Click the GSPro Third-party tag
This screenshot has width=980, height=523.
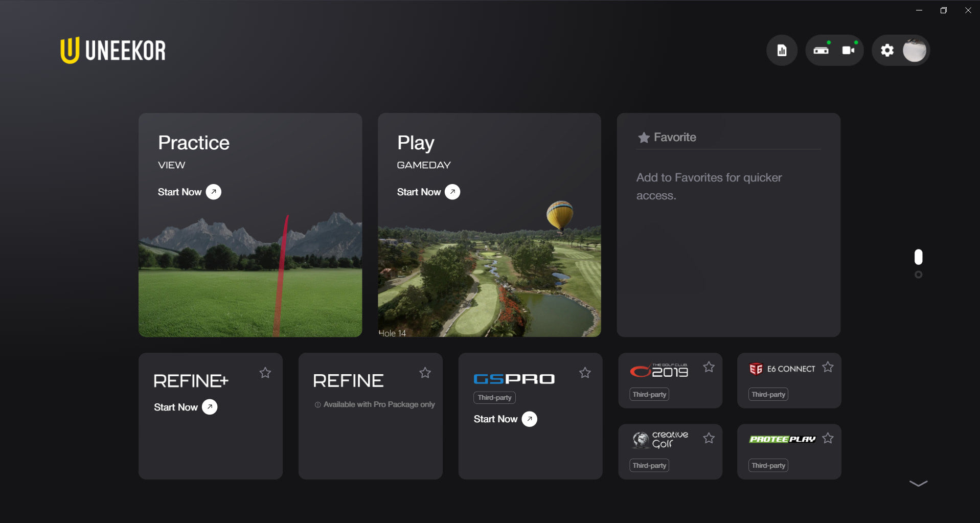point(494,397)
